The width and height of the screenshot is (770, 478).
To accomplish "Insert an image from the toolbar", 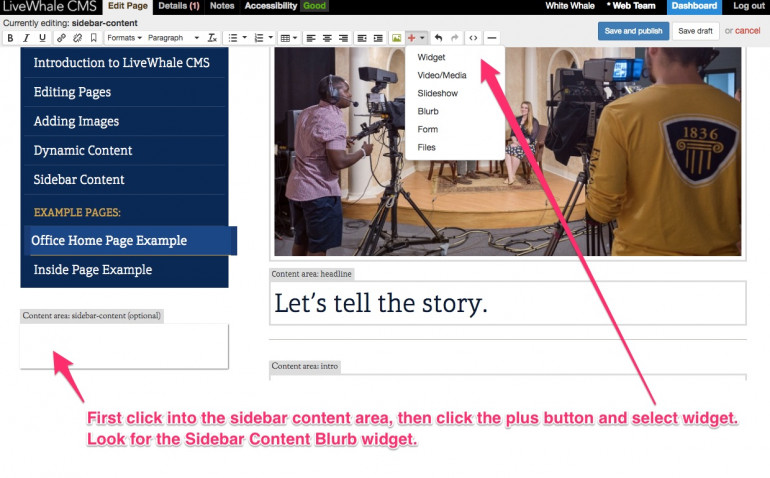I will coord(396,38).
